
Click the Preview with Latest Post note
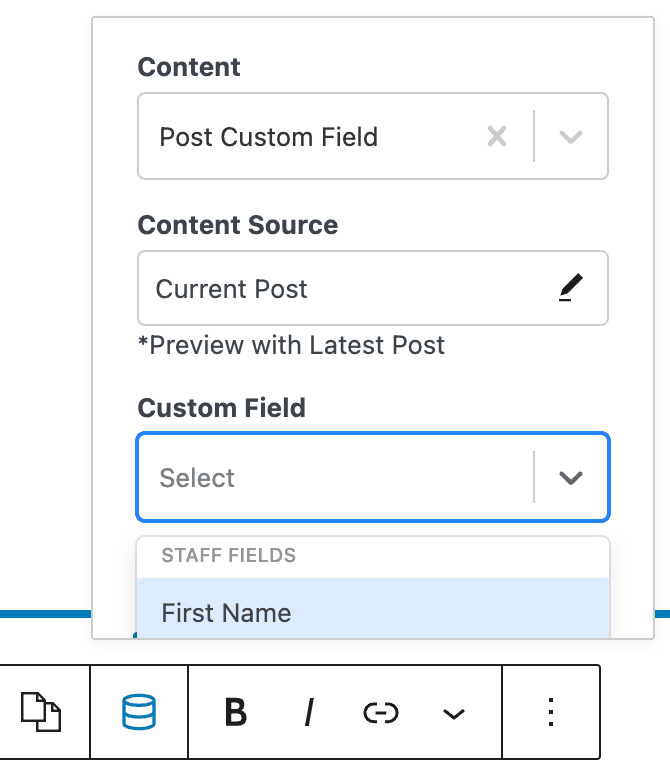291,346
